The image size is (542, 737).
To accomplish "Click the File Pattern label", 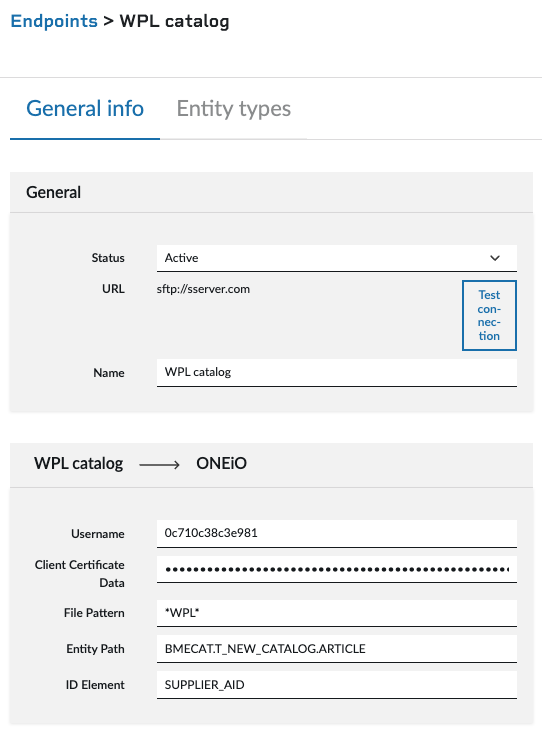I will point(94,613).
